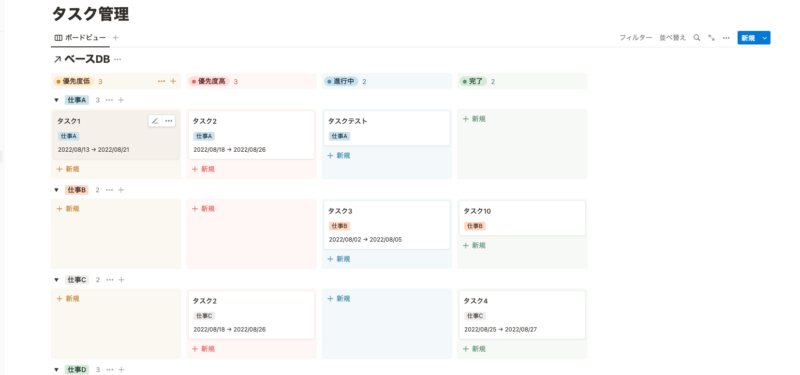Collapse the 仕事D group
This screenshot has width=800, height=375.
pyautogui.click(x=56, y=369)
